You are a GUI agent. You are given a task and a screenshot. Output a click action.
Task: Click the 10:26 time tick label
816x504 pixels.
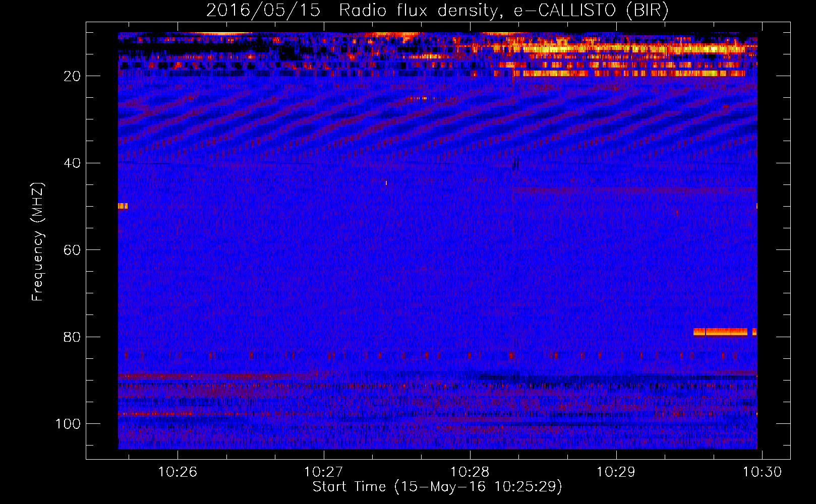[178, 472]
